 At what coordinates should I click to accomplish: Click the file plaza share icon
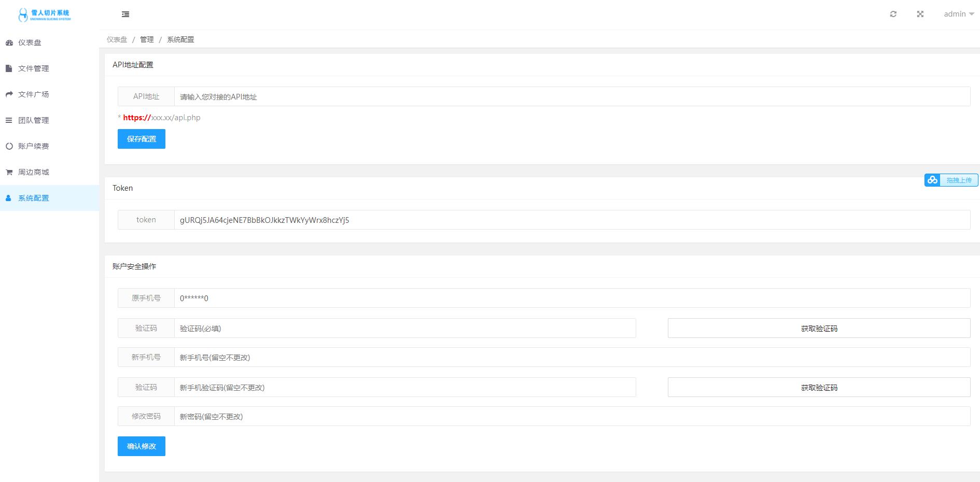(x=9, y=94)
